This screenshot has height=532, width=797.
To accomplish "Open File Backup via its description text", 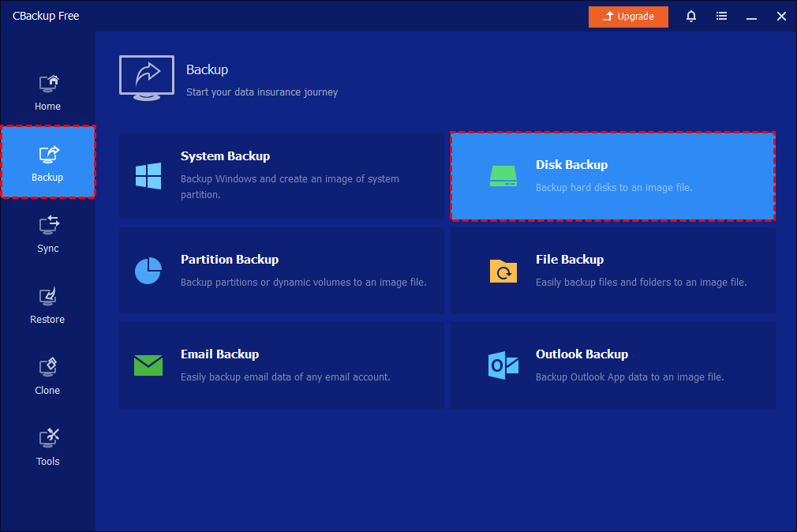I will pos(641,283).
